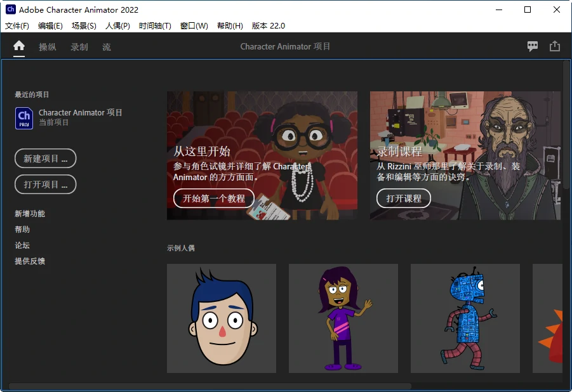Viewport: 572px width, 392px height.
Task: Switch to the 操纵 workspace tab
Action: [x=48, y=47]
